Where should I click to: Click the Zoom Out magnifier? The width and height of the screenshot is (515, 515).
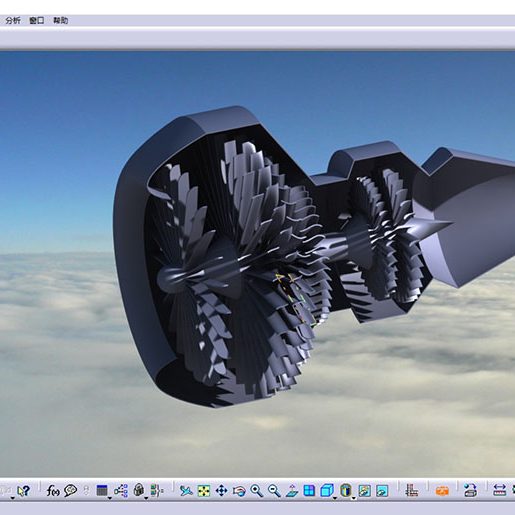274,490
